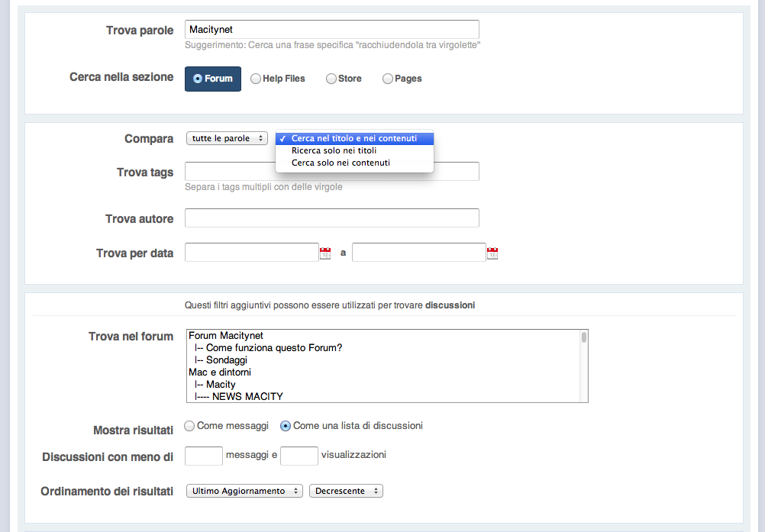Viewport: 765px width, 532px height.
Task: Select 'Cerca nel titolo e nei contenuti'
Action: [x=354, y=138]
